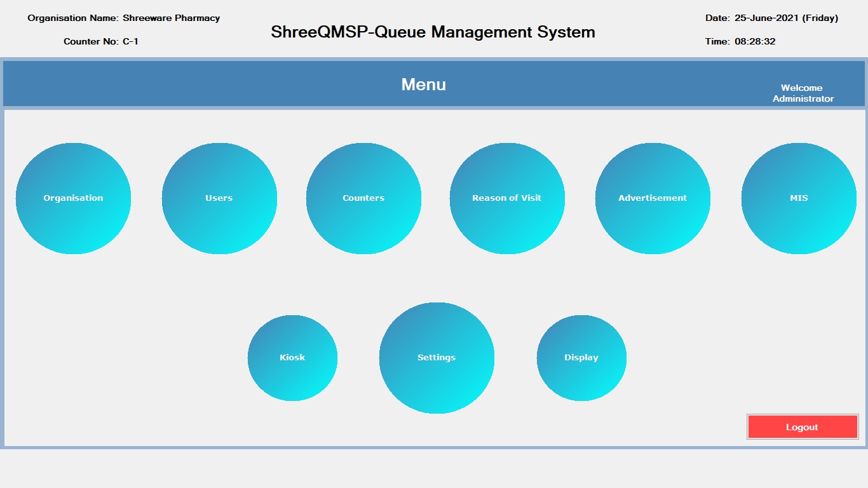Click the 'Counter No:' label
This screenshot has width=868, height=488.
91,42
